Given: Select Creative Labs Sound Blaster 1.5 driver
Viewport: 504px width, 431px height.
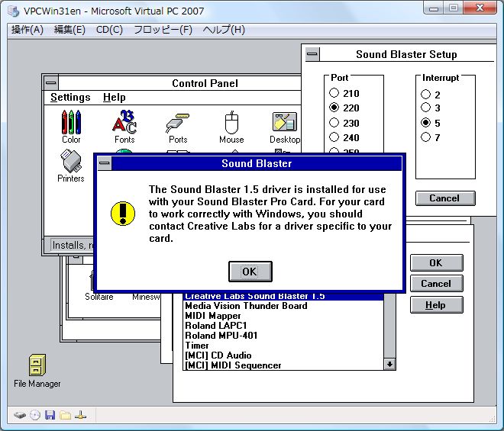Looking at the screenshot, I should pos(283,297).
